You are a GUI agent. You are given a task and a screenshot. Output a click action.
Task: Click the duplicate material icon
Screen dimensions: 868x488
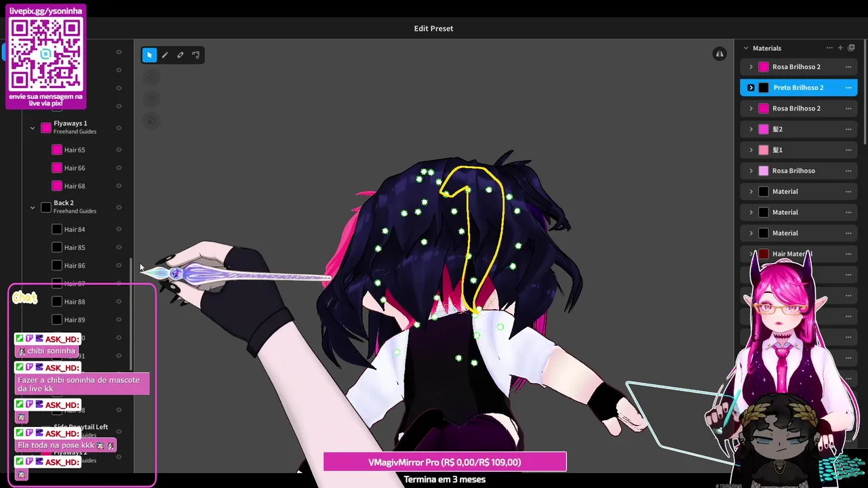pyautogui.click(x=852, y=48)
